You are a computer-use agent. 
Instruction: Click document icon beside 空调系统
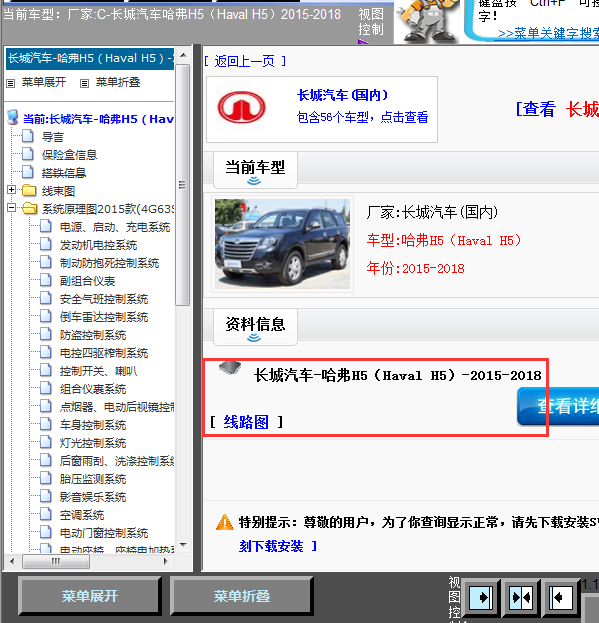coord(46,514)
